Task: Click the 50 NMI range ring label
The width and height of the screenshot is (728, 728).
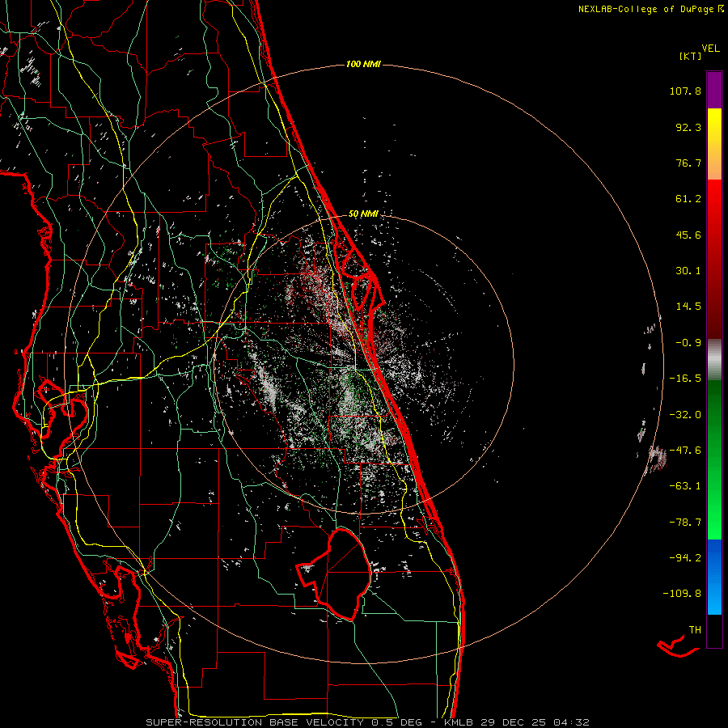Action: tap(363, 214)
